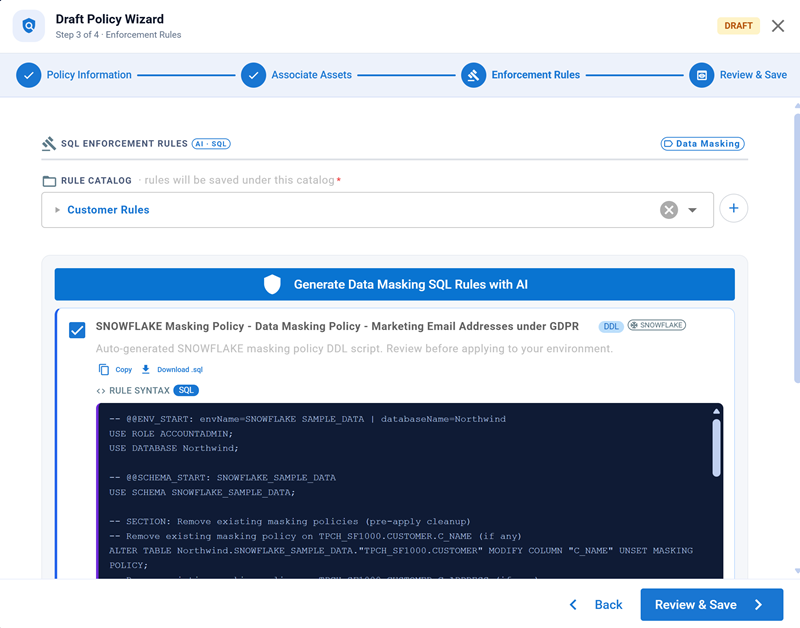800x628 pixels.
Task: Click the AI · SQL badge
Action: [x=211, y=144]
